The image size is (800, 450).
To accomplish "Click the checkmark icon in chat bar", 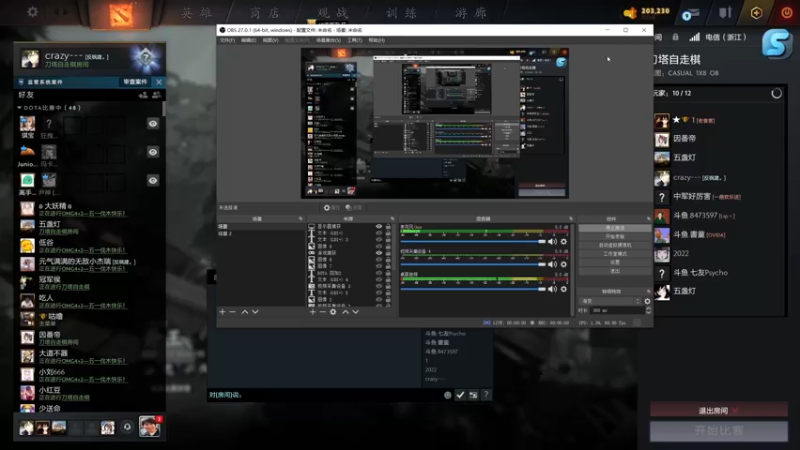I will 460,395.
